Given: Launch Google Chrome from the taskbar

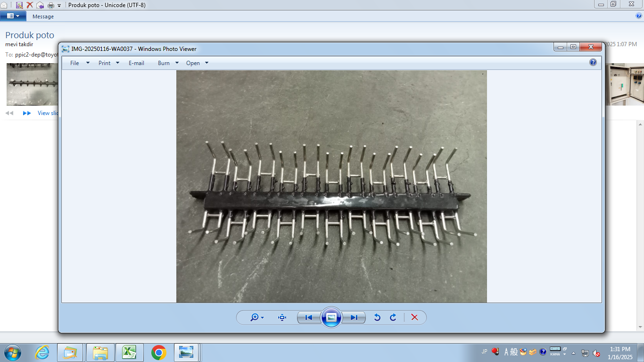Looking at the screenshot, I should click(159, 353).
